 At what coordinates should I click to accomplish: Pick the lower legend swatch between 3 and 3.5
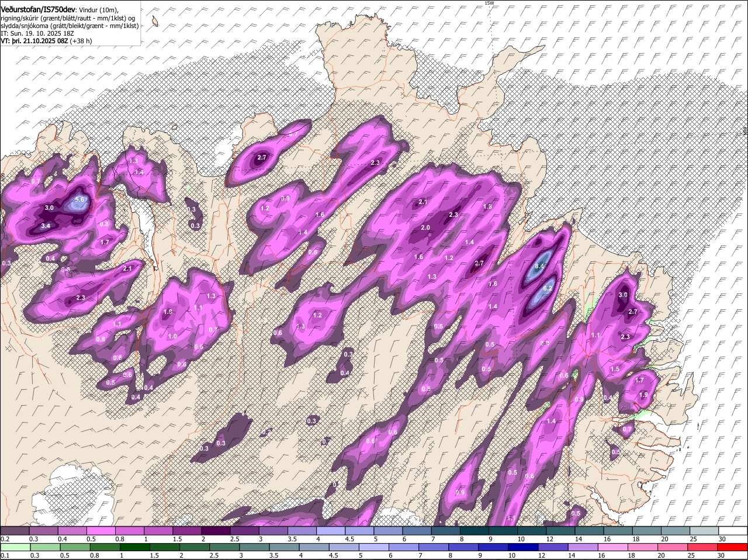pyautogui.click(x=255, y=547)
